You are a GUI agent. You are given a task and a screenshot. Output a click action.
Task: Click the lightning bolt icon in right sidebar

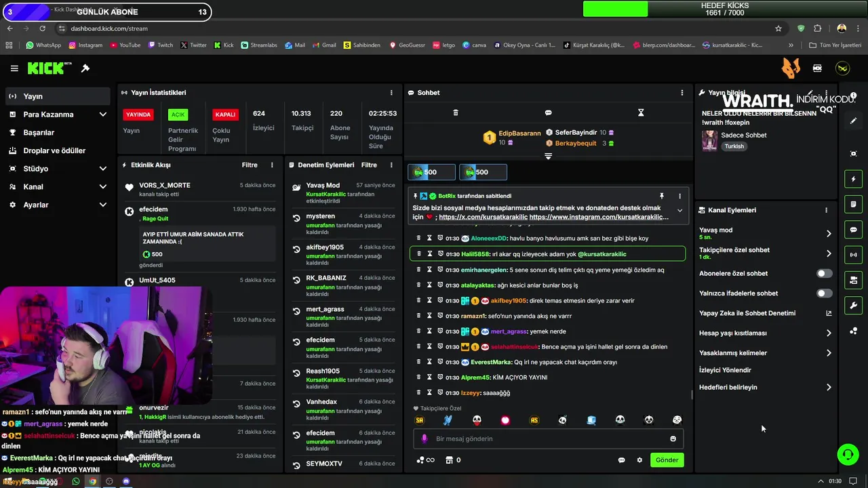pyautogui.click(x=854, y=179)
